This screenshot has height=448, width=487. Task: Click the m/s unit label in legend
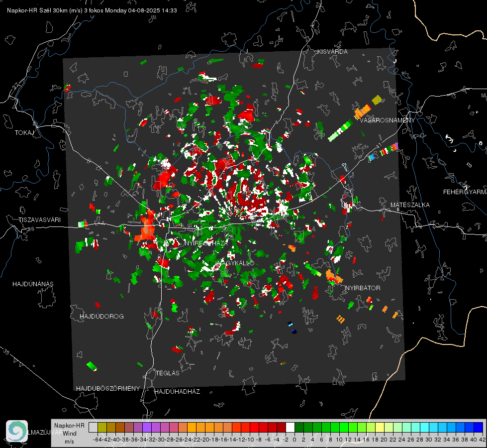point(69,442)
